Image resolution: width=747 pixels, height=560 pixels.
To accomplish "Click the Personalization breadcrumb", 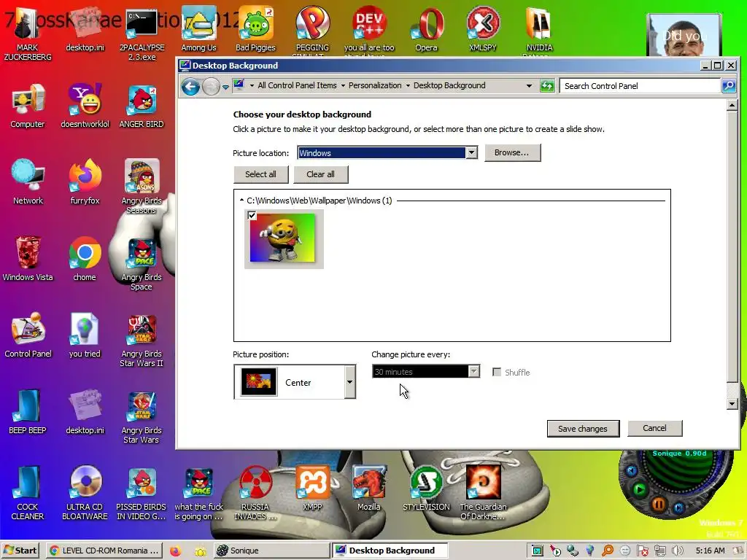I will click(375, 86).
